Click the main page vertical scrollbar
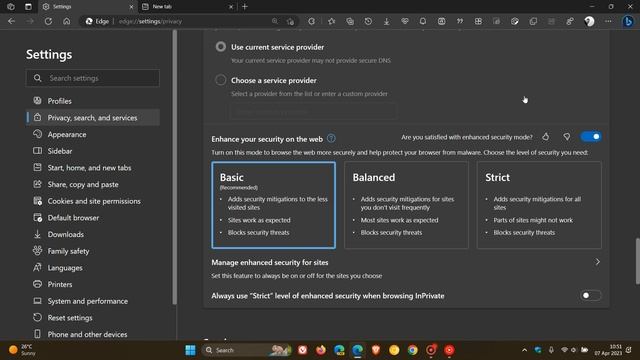Viewport: 640px width, 360px height. tap(637, 261)
